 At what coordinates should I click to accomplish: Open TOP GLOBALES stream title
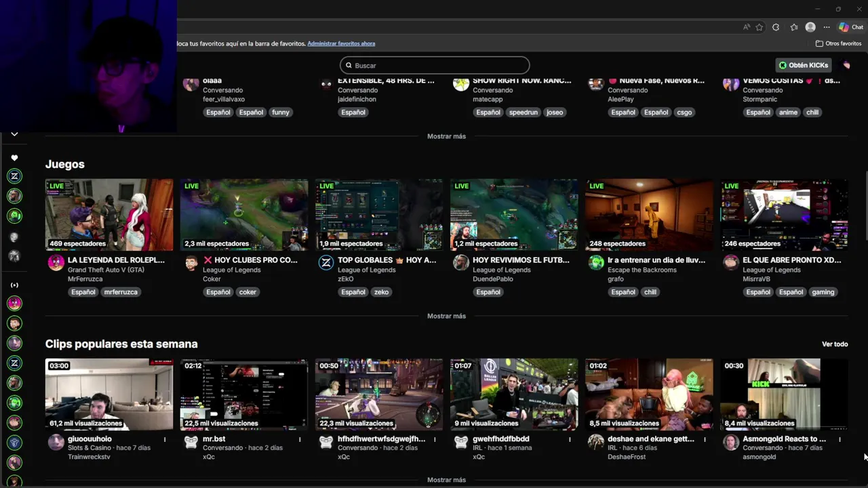[387, 260]
